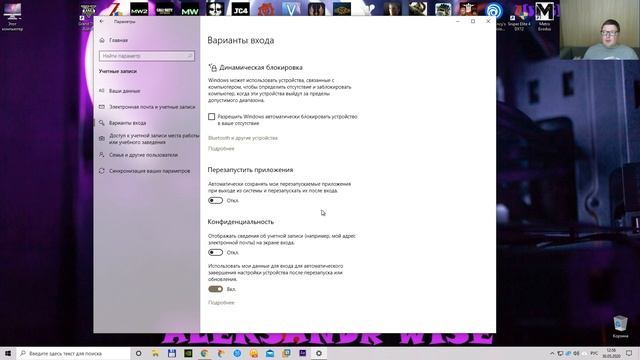Open NVIDIA app on taskbar

click(x=188, y=353)
